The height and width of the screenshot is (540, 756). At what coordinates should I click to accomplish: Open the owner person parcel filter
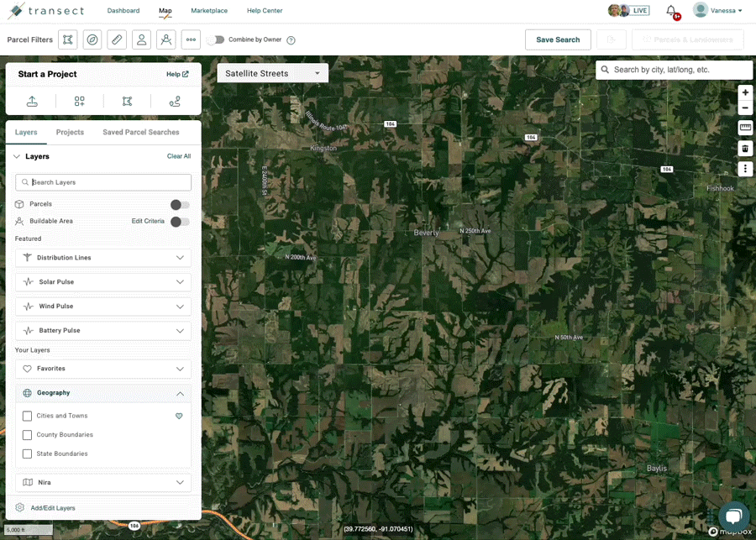141,39
